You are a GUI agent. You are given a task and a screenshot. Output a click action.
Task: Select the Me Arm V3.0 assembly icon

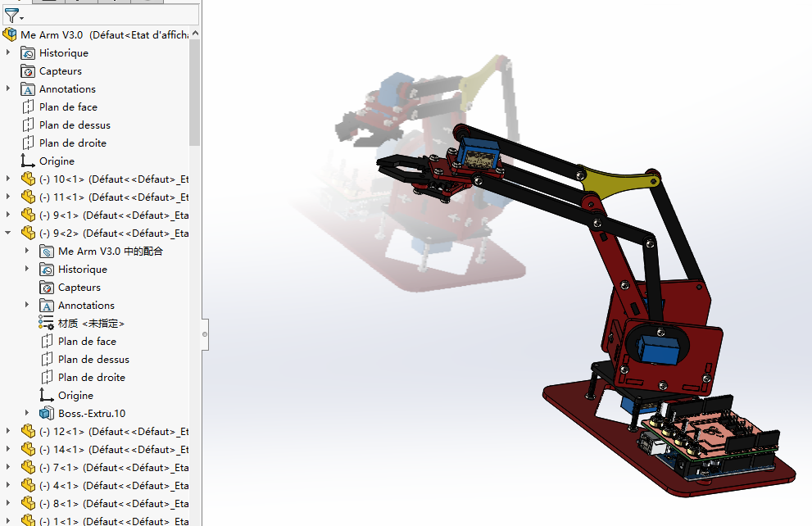9,34
